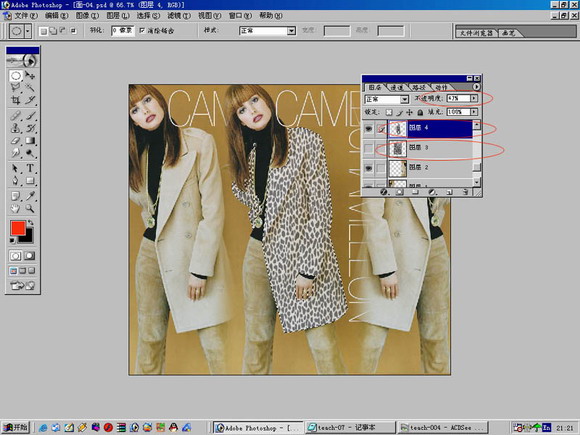Toggle lock all padlock icon
The width and height of the screenshot is (580, 435).
(x=420, y=112)
